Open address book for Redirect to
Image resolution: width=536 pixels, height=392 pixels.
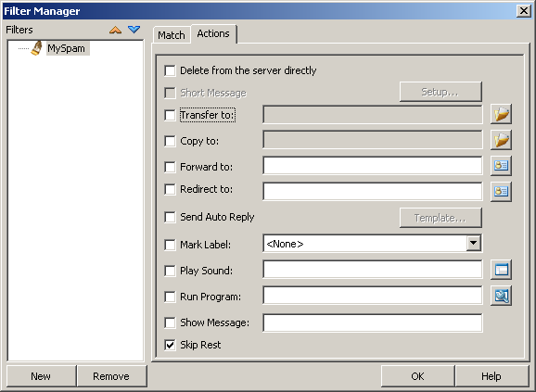click(x=501, y=192)
